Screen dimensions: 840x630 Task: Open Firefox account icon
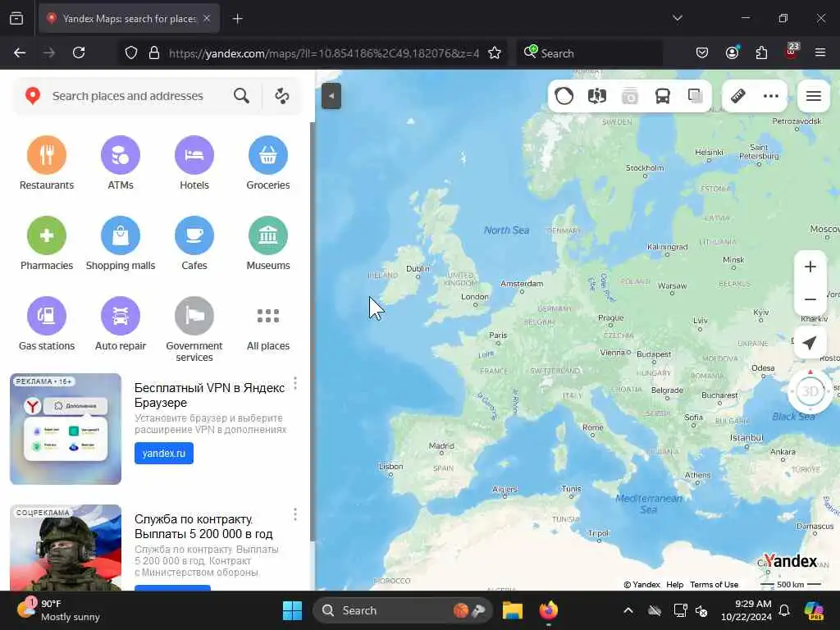[x=732, y=52]
